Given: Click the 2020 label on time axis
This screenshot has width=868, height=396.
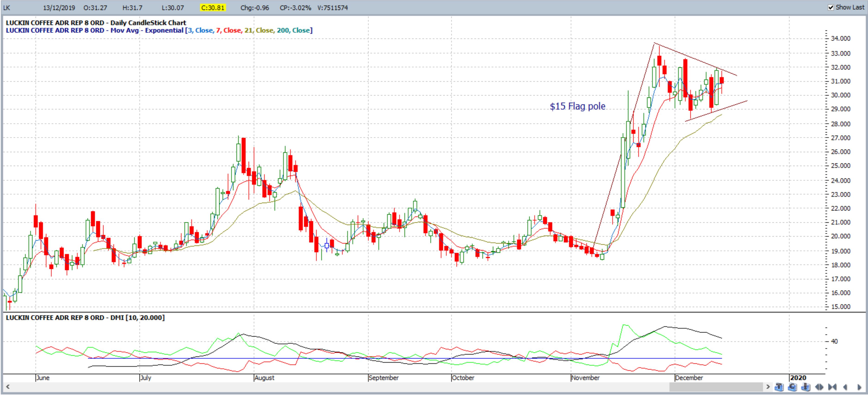Looking at the screenshot, I should pos(798,378).
